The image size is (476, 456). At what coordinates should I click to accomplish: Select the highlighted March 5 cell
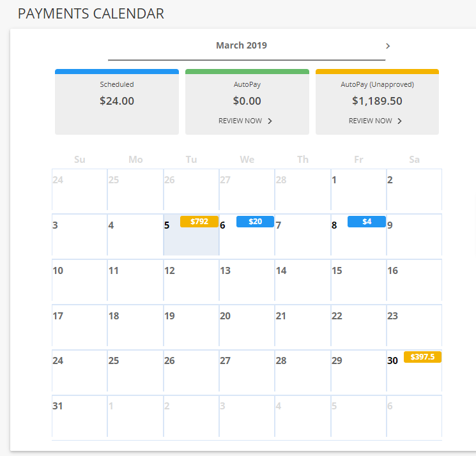tap(191, 235)
